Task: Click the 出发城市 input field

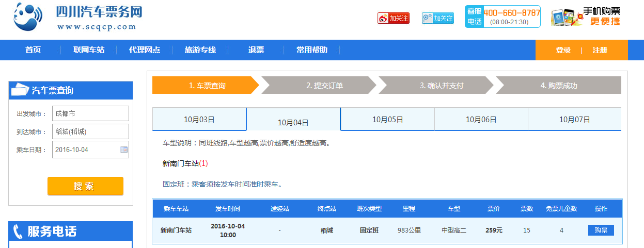Action: coord(90,113)
